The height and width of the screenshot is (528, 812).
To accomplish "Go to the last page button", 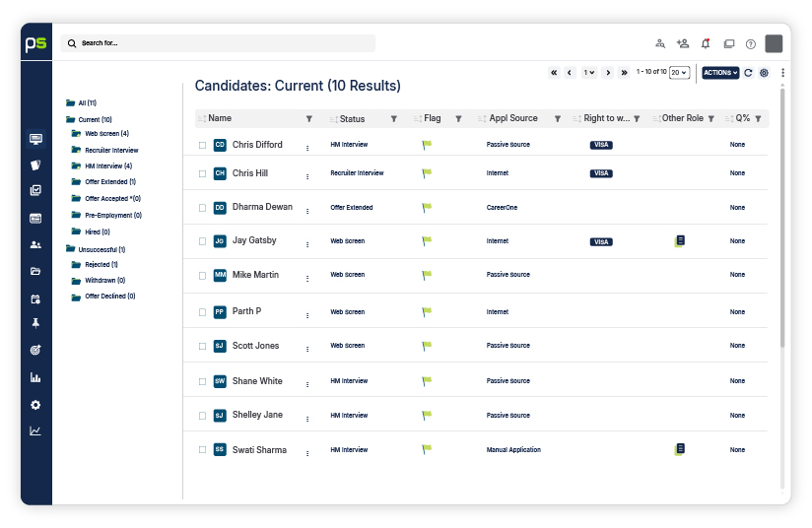I will pos(624,73).
